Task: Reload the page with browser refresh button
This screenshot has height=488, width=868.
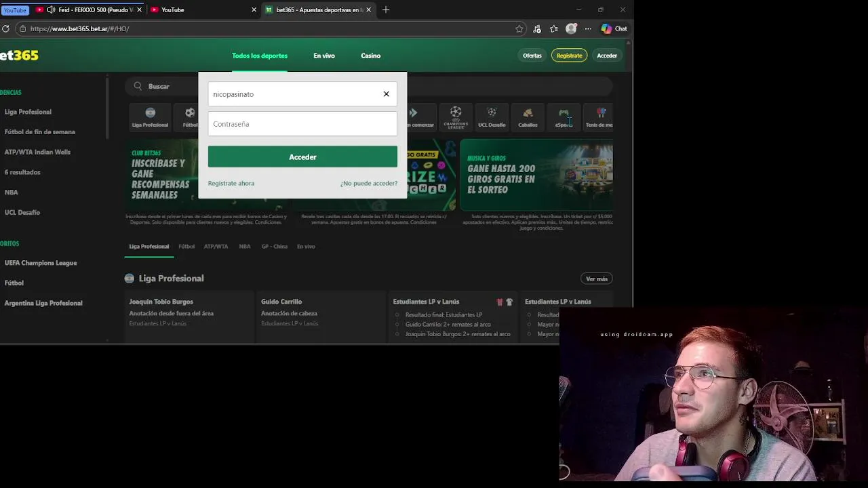Action: tap(5, 28)
